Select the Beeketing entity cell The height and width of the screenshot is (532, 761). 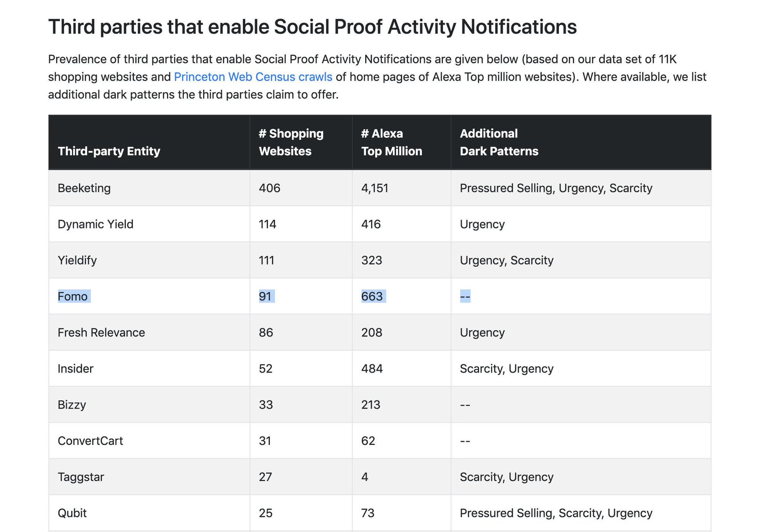click(x=84, y=188)
